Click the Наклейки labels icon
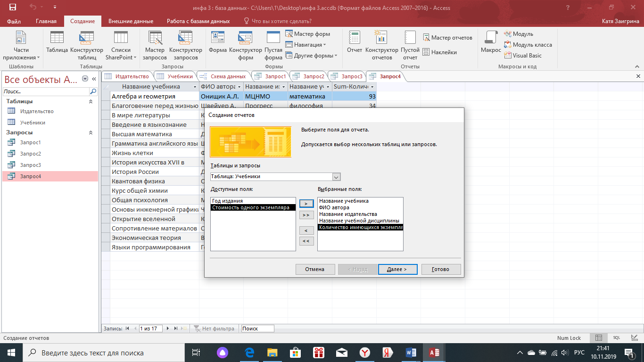The image size is (644, 362). coord(439,52)
